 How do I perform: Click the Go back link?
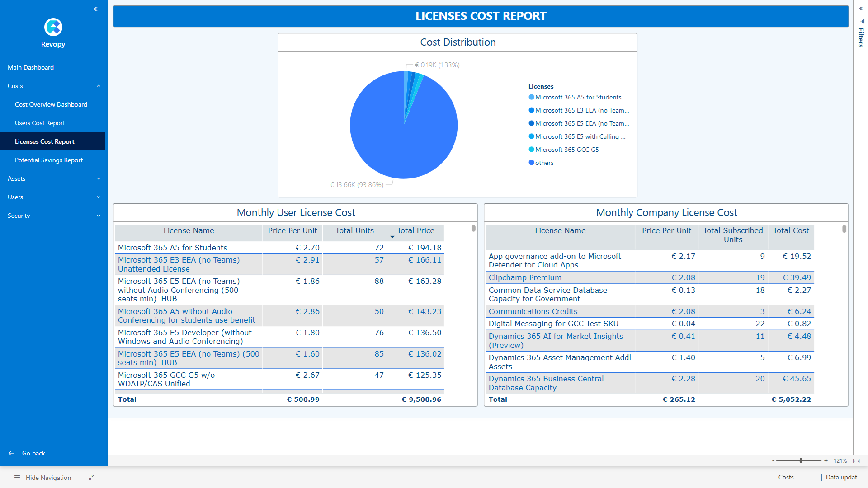point(33,453)
